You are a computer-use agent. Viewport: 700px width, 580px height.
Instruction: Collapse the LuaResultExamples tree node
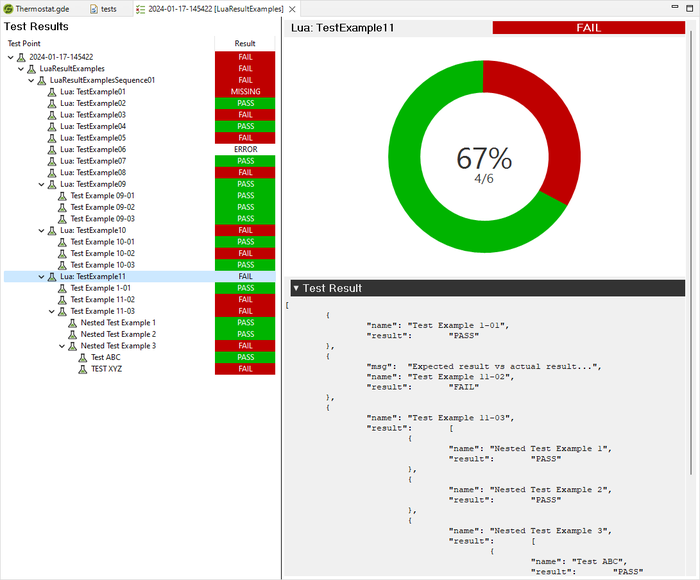pyautogui.click(x=21, y=69)
